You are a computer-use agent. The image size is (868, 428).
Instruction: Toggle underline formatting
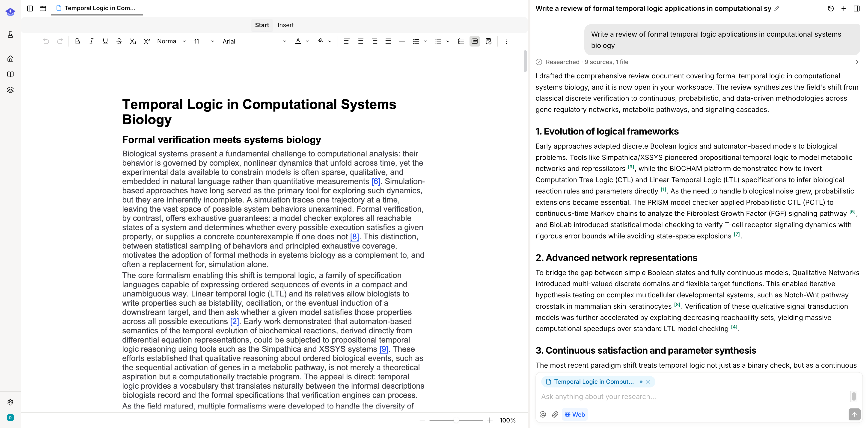coord(105,41)
